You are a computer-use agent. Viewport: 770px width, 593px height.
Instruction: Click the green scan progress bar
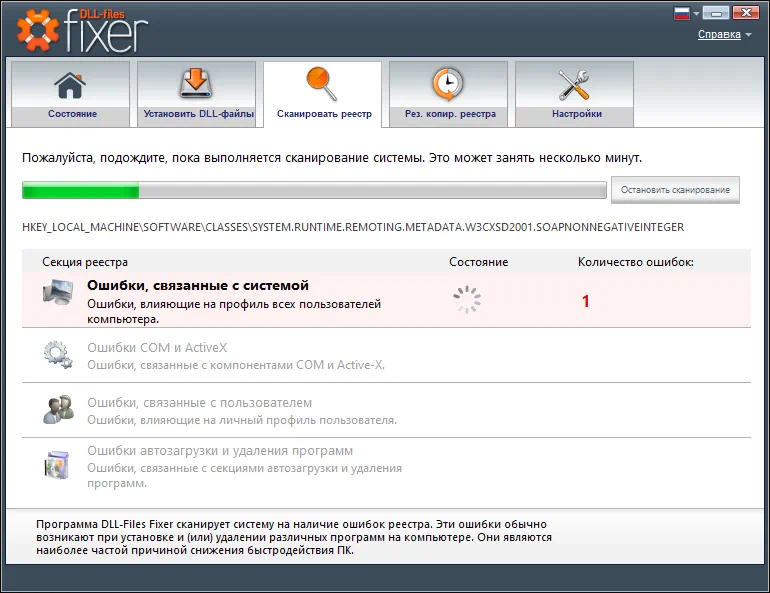(314, 190)
